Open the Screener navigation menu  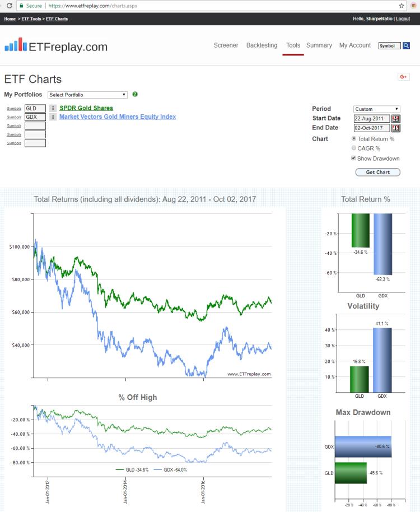coord(226,45)
